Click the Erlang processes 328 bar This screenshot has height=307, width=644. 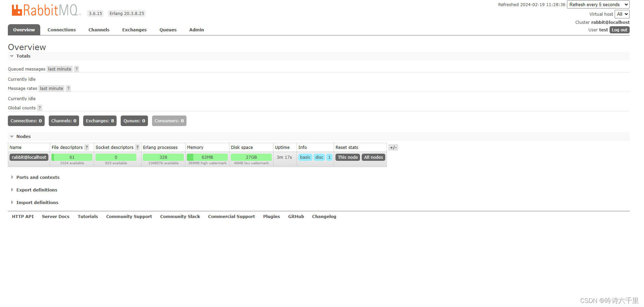click(x=163, y=157)
